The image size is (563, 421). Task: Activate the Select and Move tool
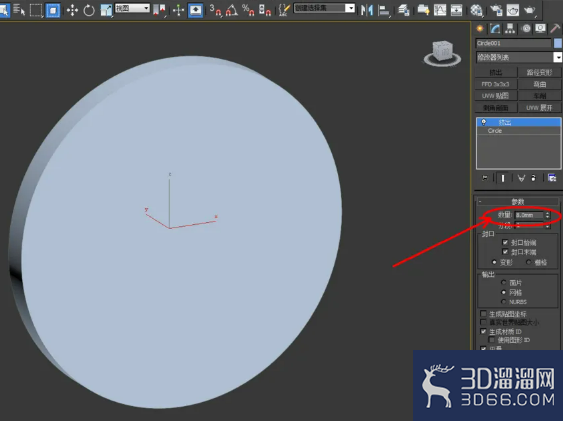coord(72,10)
